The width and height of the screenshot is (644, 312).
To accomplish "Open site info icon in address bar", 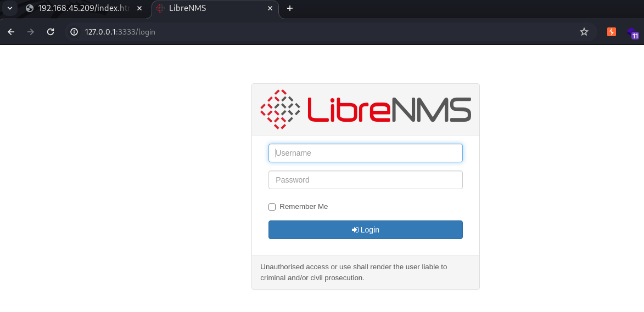I will coord(74,32).
